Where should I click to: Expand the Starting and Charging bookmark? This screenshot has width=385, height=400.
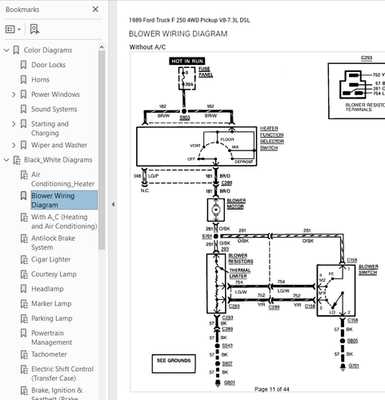14,124
